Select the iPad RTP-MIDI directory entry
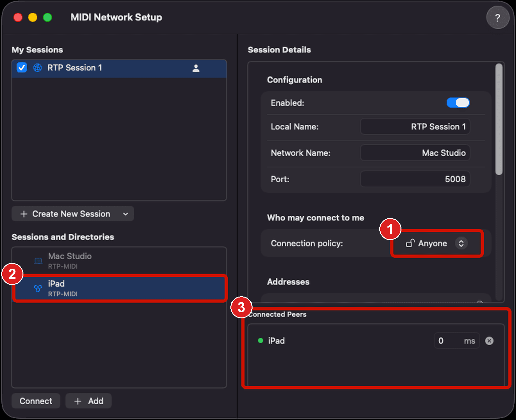This screenshot has height=420, width=516. (x=119, y=288)
